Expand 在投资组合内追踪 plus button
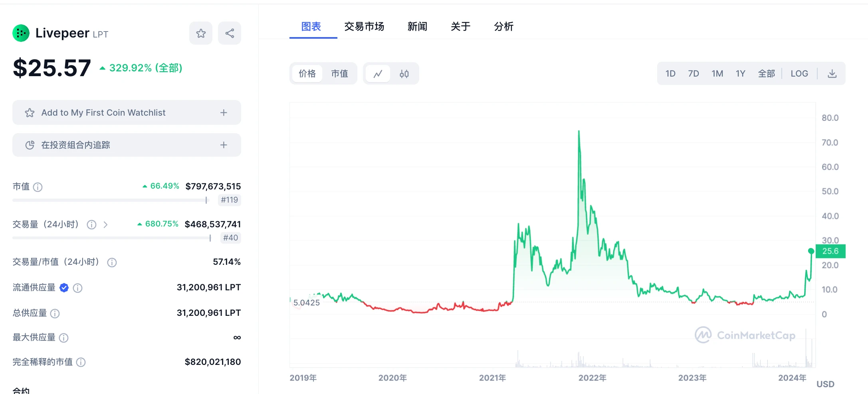The image size is (868, 394). 224,145
